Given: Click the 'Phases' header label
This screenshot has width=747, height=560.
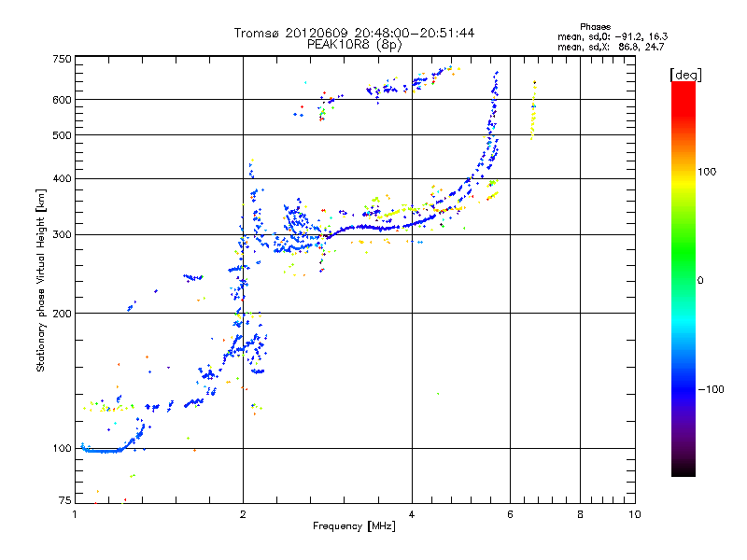Looking at the screenshot, I should pos(595,27).
